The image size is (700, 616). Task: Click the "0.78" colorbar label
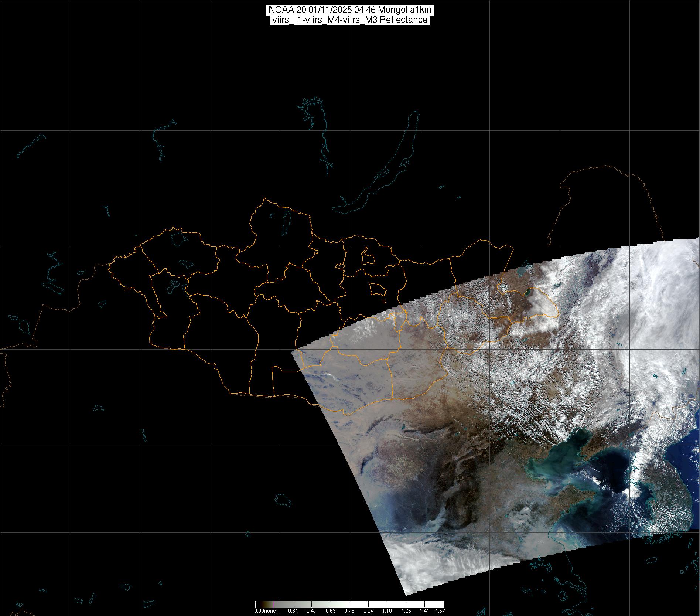349,611
